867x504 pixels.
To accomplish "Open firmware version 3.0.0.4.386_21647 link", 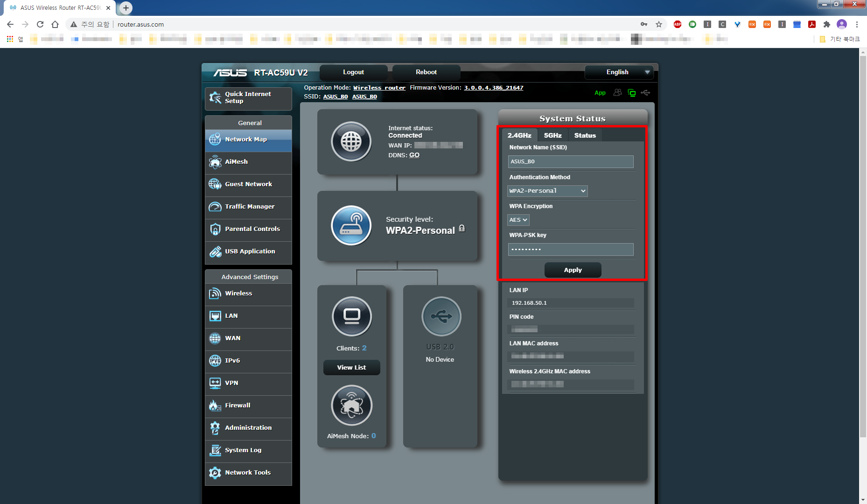I will click(x=493, y=88).
